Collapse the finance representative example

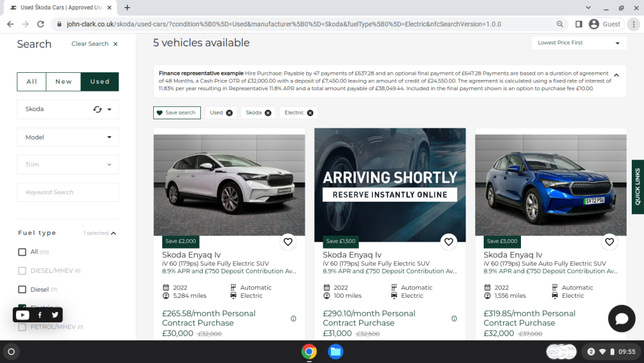click(x=616, y=75)
